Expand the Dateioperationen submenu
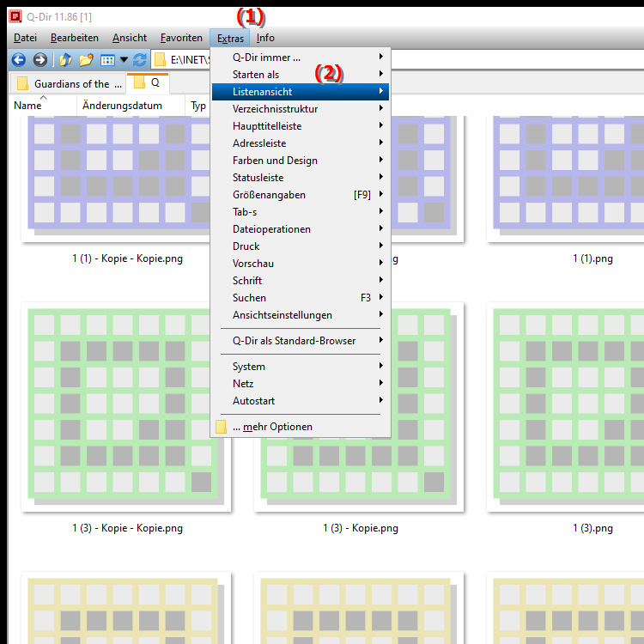The image size is (644, 644). point(301,229)
